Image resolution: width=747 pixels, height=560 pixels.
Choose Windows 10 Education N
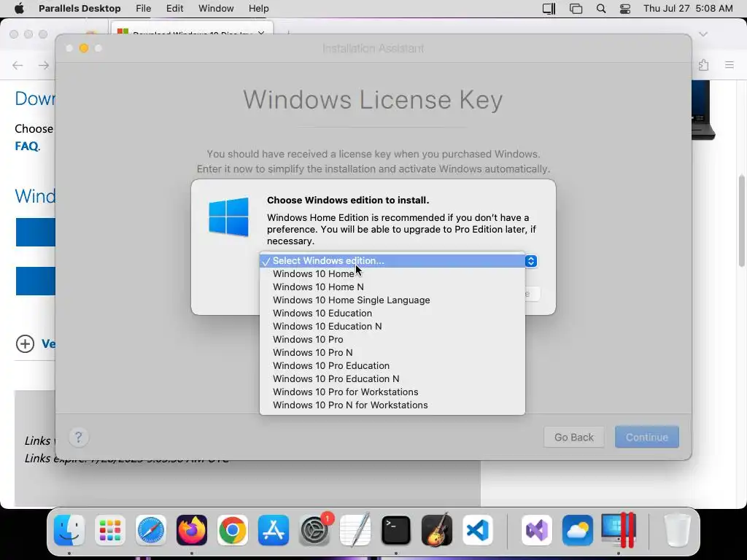(x=392, y=326)
